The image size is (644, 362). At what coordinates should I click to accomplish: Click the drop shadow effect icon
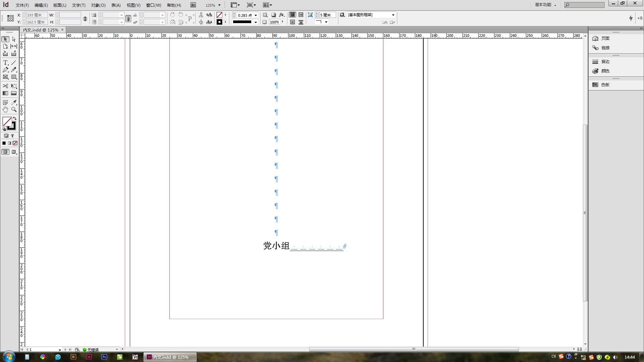click(273, 15)
